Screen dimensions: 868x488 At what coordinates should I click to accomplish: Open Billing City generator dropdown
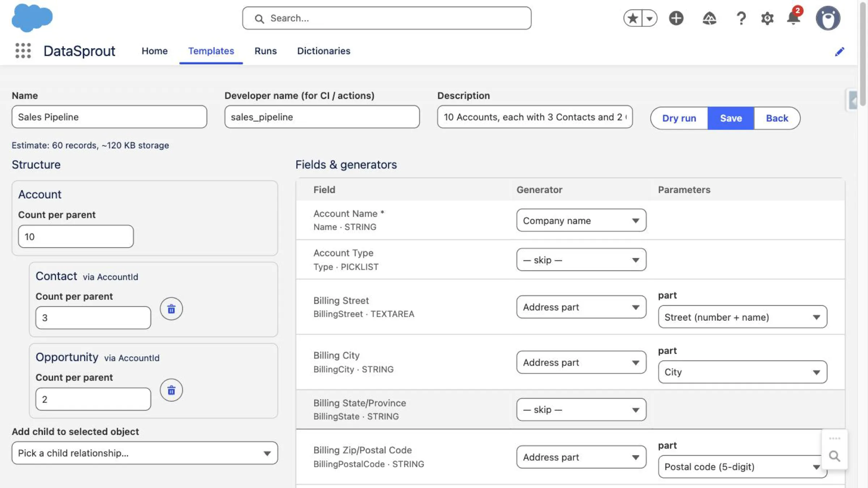click(581, 362)
